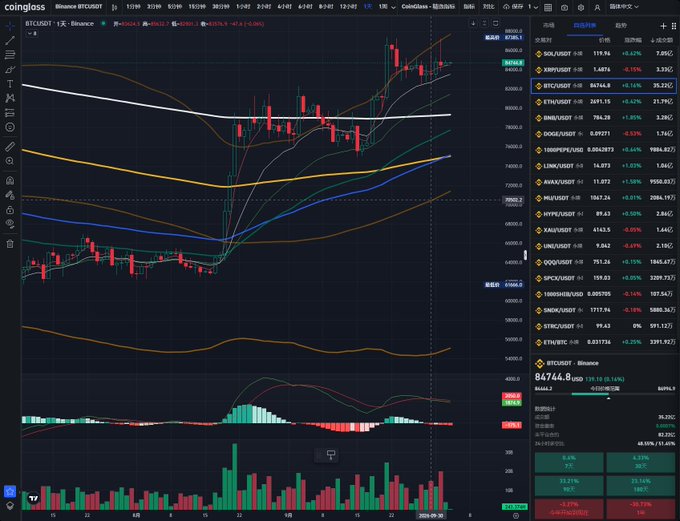
Task: Click the cloud save 保存 button
Action: click(x=513, y=7)
